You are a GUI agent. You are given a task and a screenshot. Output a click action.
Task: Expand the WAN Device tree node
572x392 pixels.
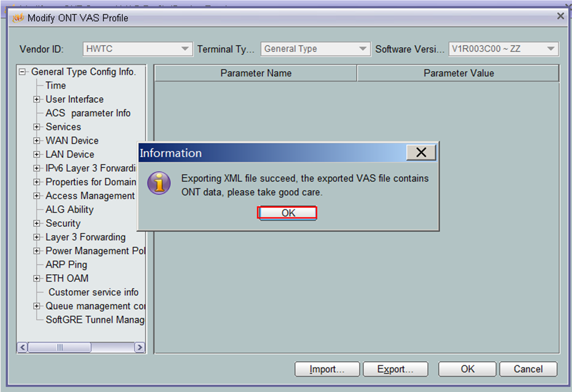click(x=37, y=141)
